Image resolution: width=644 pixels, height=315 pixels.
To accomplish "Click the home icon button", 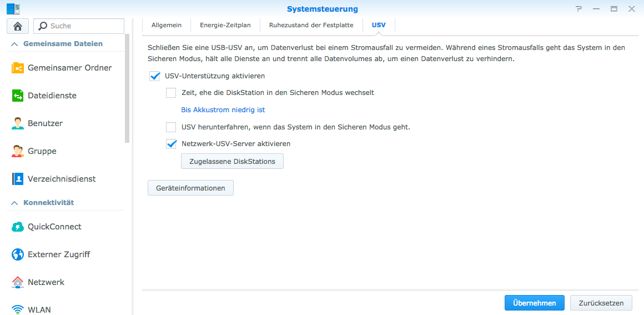I will pos(18,26).
